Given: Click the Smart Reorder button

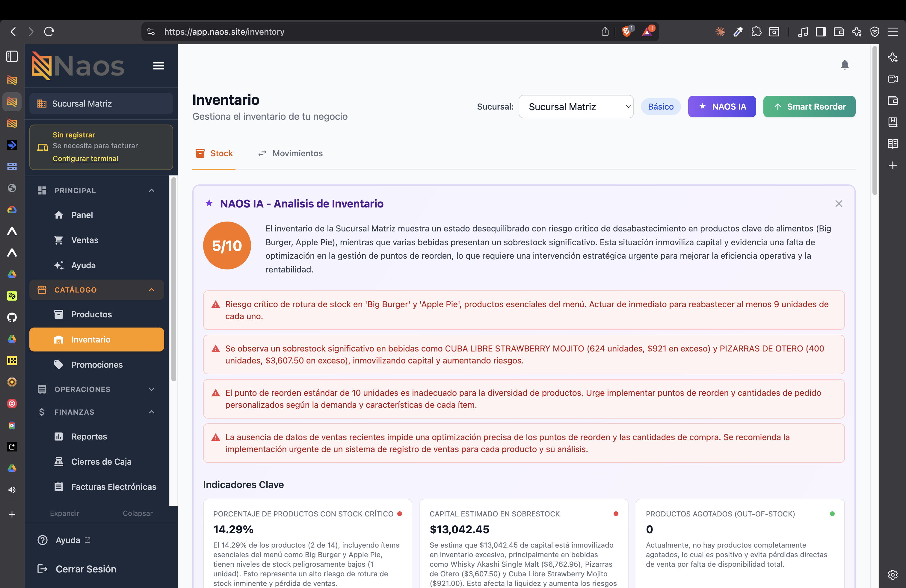Looking at the screenshot, I should (x=809, y=107).
